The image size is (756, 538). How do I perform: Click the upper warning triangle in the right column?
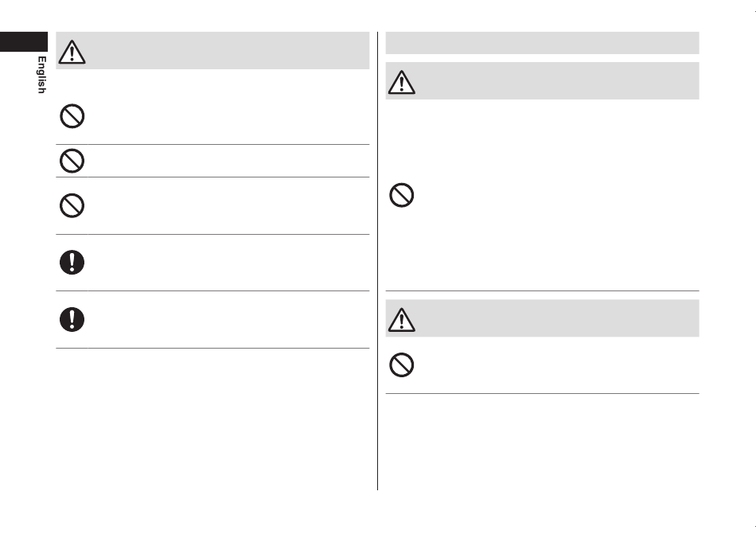pos(402,82)
